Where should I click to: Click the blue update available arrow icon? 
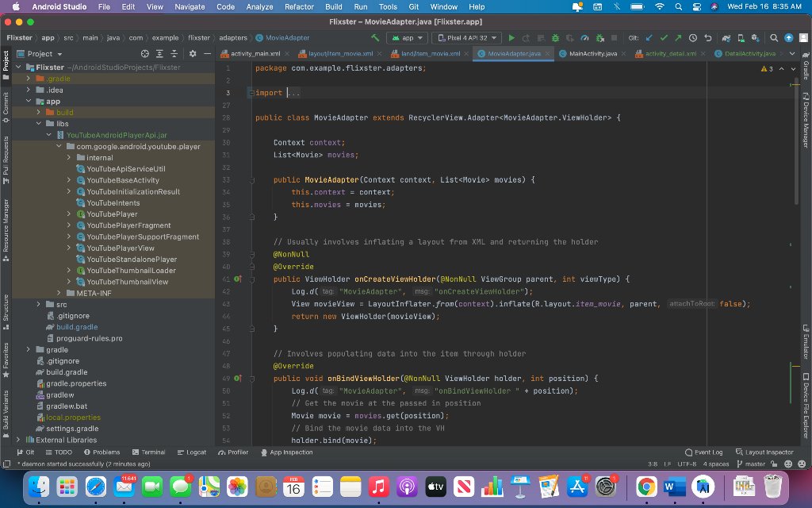789,38
